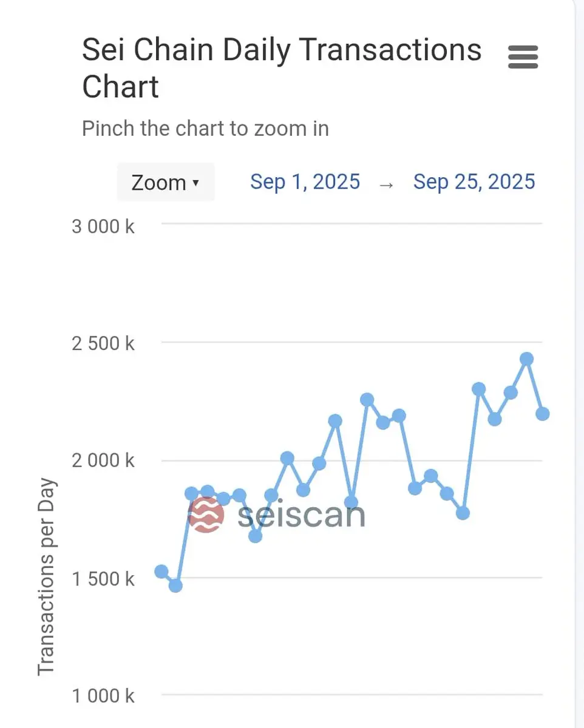Click the 1 000 k axis label
This screenshot has height=728, width=584.
click(103, 695)
